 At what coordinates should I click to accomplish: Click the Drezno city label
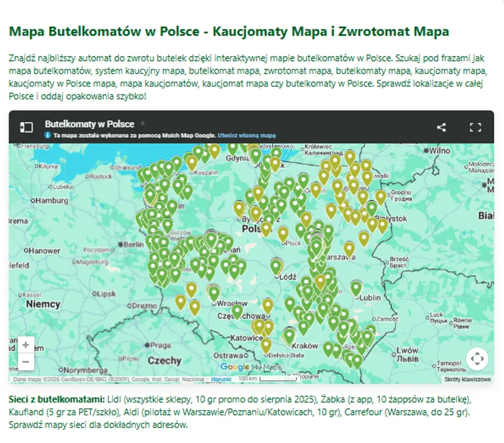pos(142,306)
